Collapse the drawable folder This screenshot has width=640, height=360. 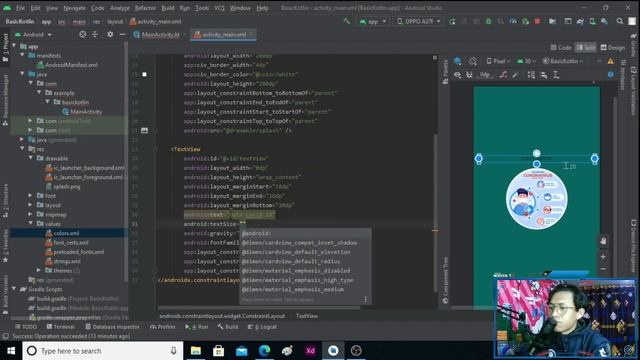[31, 158]
